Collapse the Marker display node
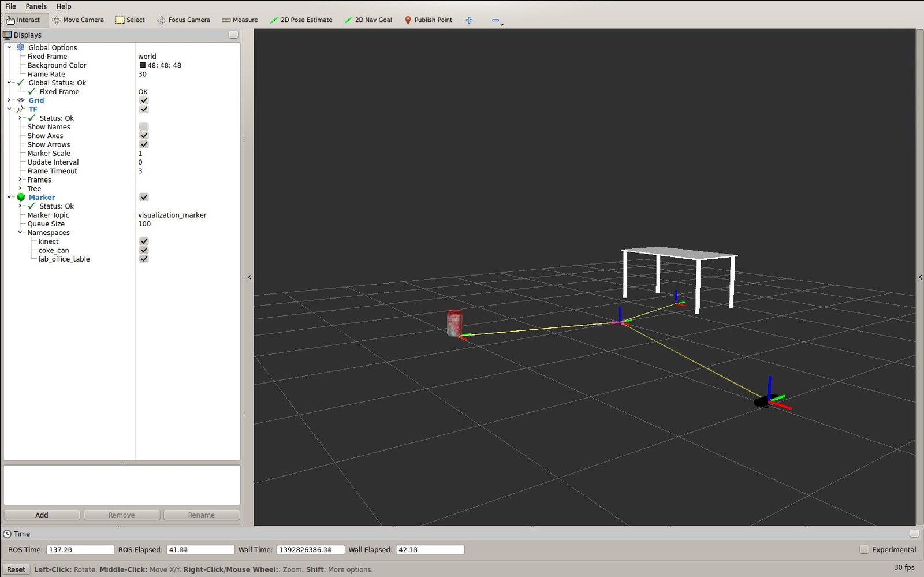Viewport: 924px width, 577px height. 9,198
